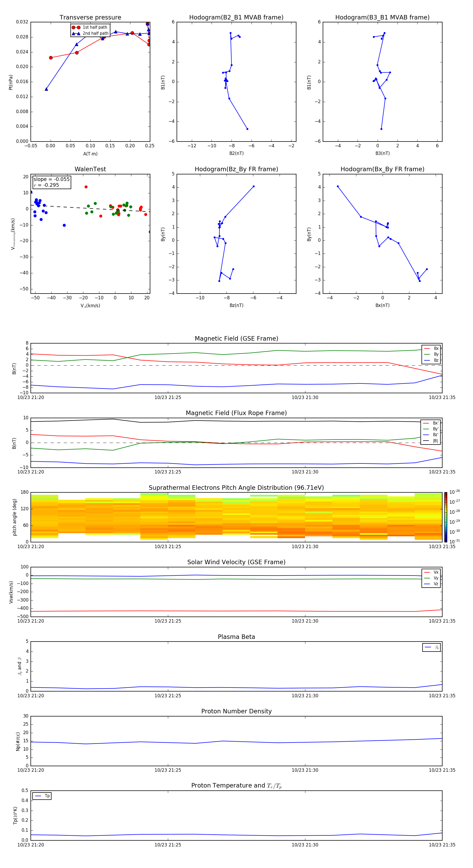Click the '1st half path' legend entry
Screen dimensions: 473x868
pos(90,27)
